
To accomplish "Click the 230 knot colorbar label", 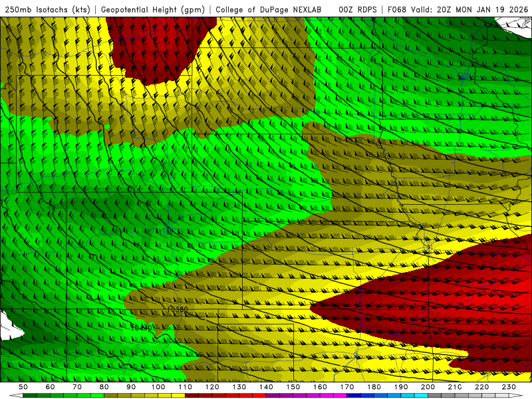I will pyautogui.click(x=509, y=387).
